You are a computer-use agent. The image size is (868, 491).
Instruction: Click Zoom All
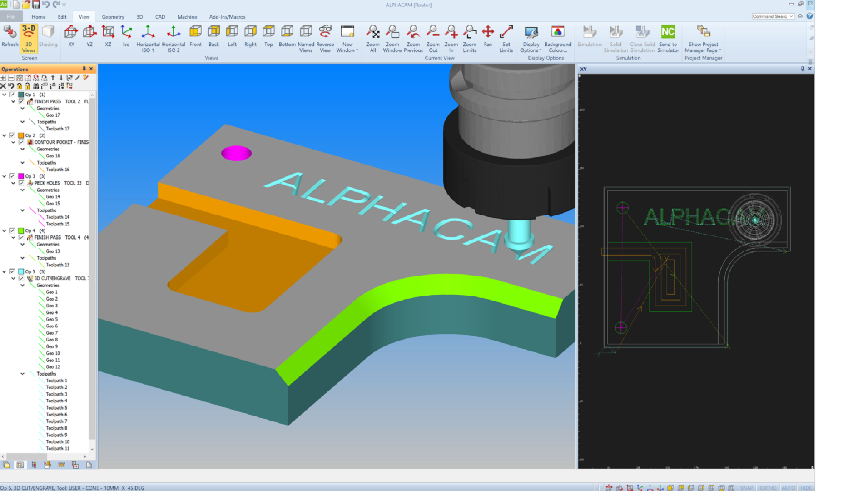373,39
